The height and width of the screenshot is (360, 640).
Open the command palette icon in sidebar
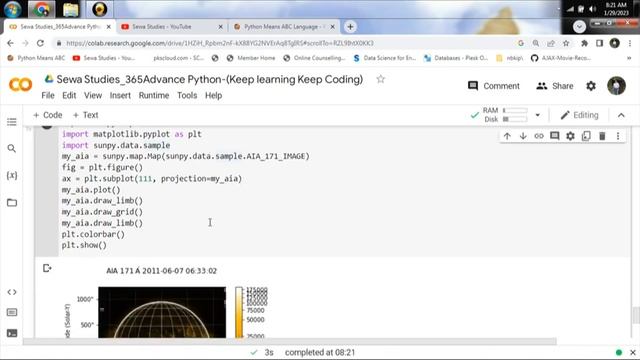pyautogui.click(x=12, y=312)
